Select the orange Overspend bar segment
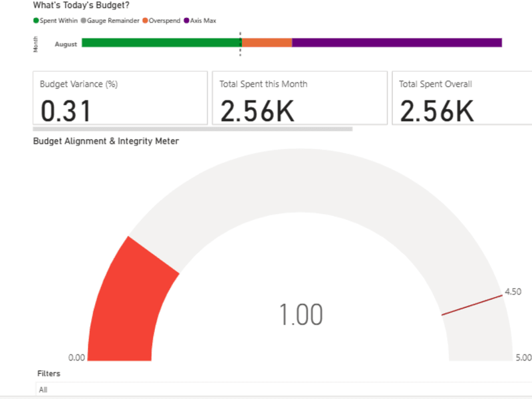 [267, 43]
